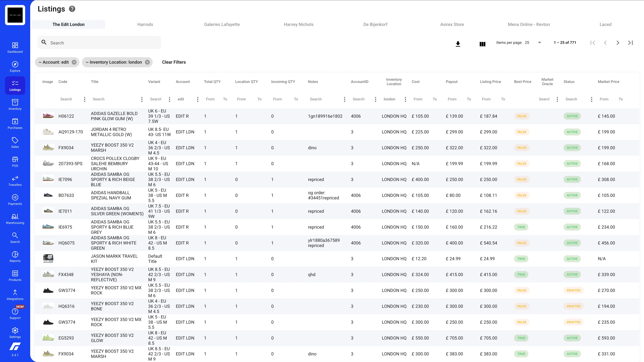Go to the next page of listings

click(x=618, y=42)
